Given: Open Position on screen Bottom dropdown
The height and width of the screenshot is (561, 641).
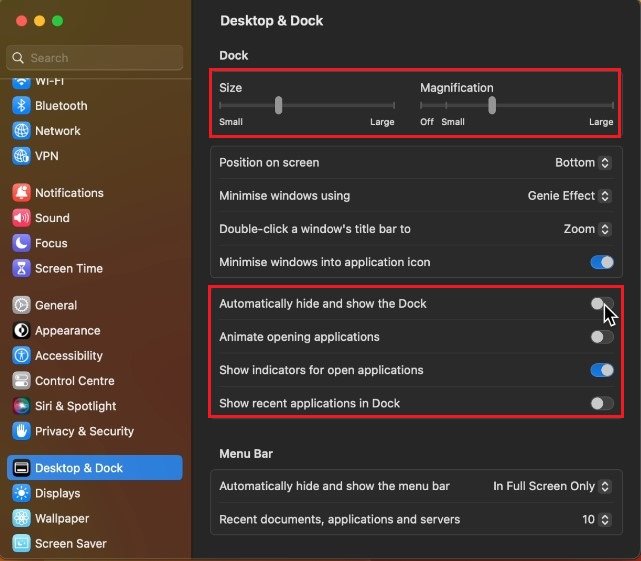Looking at the screenshot, I should (583, 162).
